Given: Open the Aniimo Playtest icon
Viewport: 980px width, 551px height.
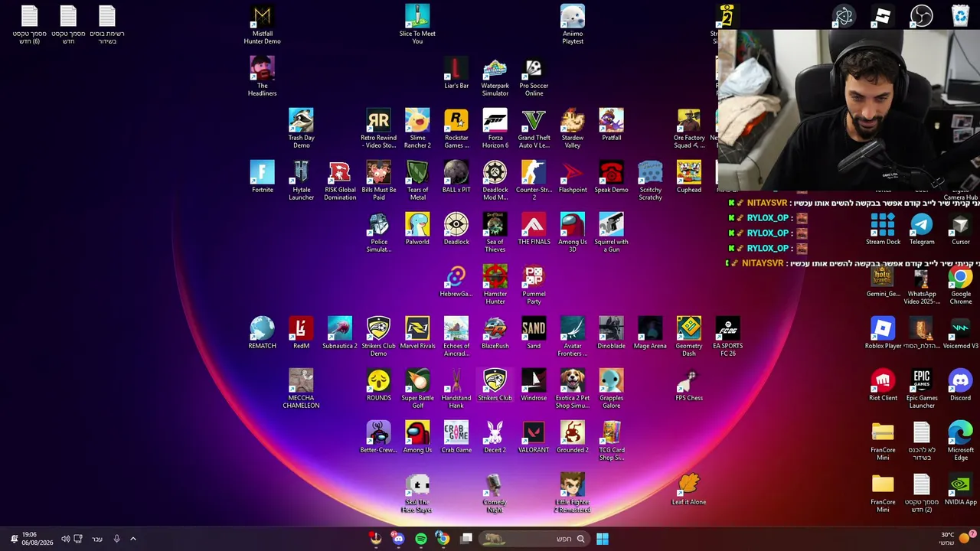Looking at the screenshot, I should tap(573, 24).
